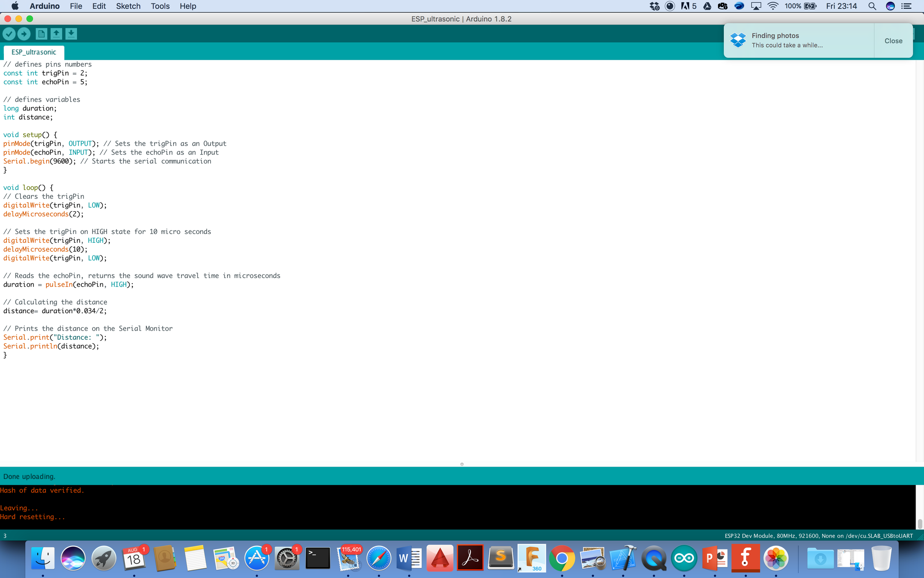
Task: Launch Terminal from the dock
Action: pyautogui.click(x=318, y=558)
